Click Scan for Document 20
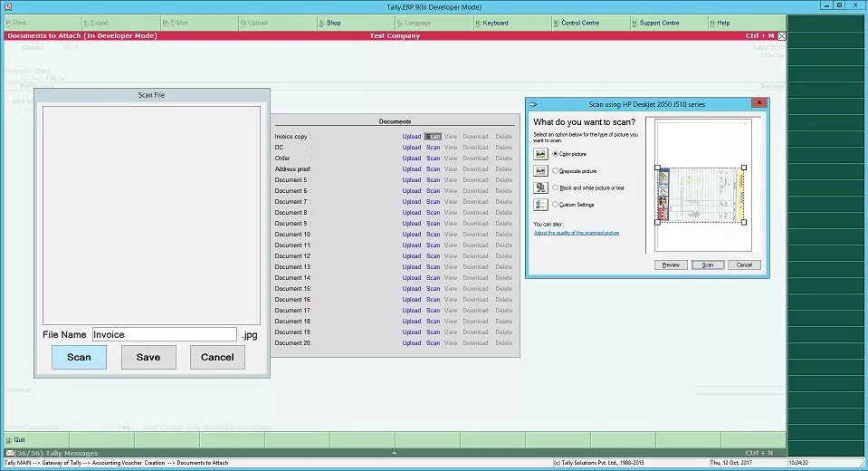The width and height of the screenshot is (868, 471). pos(433,343)
